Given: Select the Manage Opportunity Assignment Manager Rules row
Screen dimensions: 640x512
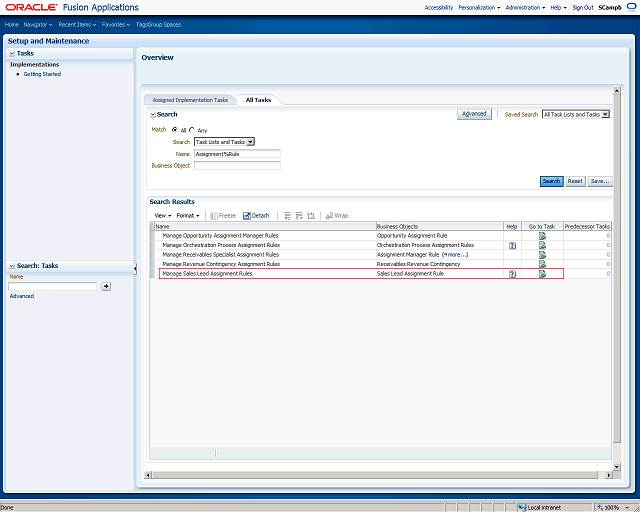Looking at the screenshot, I should (380, 236).
